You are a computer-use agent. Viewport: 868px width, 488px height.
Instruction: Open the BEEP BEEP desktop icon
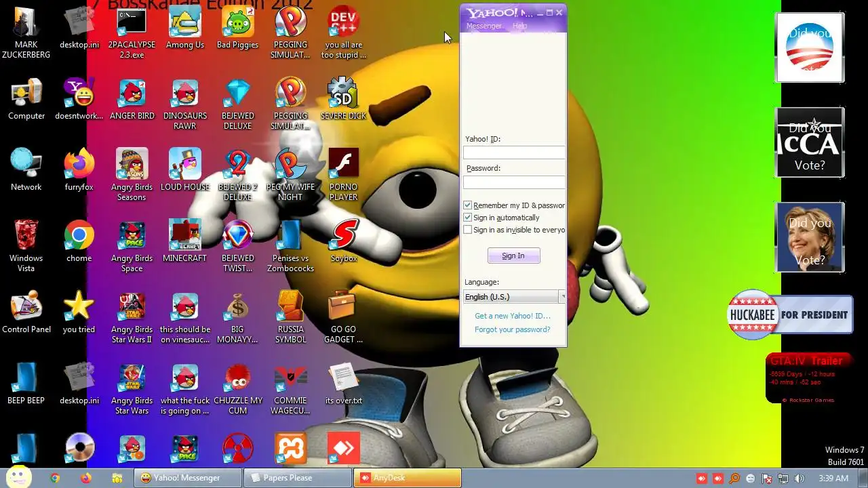[26, 383]
